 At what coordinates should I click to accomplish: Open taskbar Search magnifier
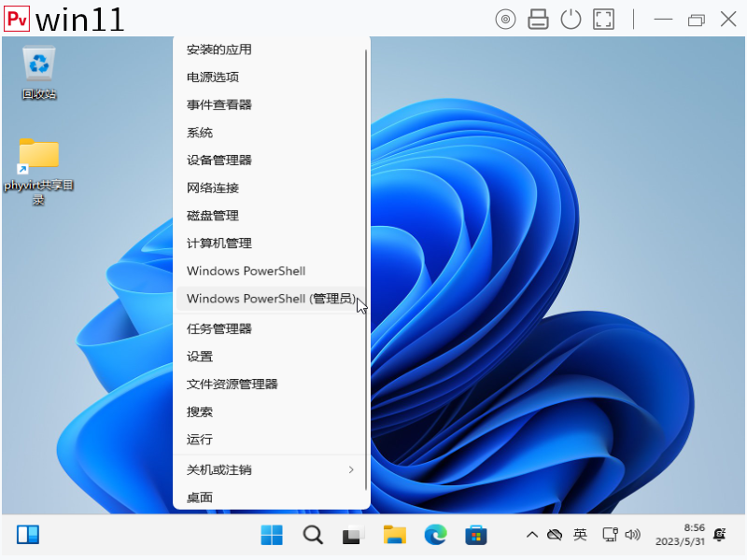tap(313, 535)
